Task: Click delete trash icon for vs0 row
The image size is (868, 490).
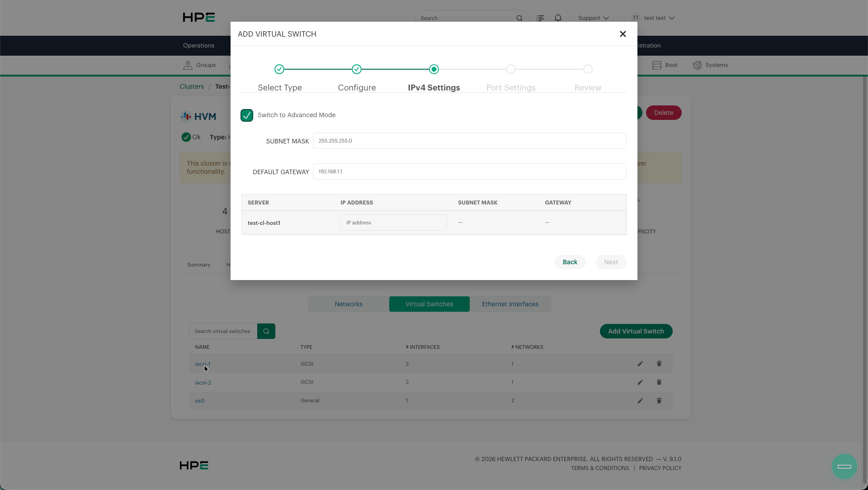Action: click(659, 401)
